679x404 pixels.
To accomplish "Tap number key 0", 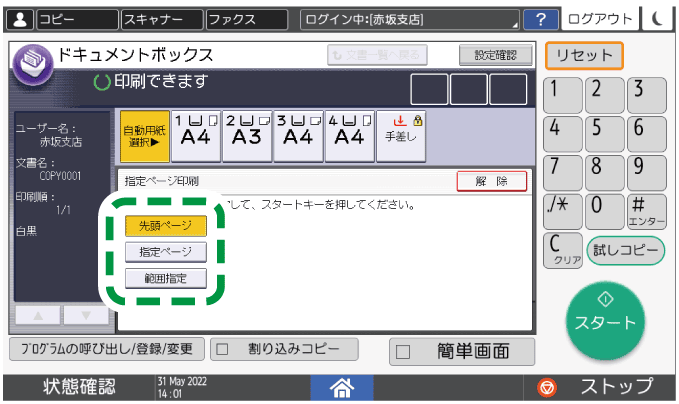I will [605, 211].
